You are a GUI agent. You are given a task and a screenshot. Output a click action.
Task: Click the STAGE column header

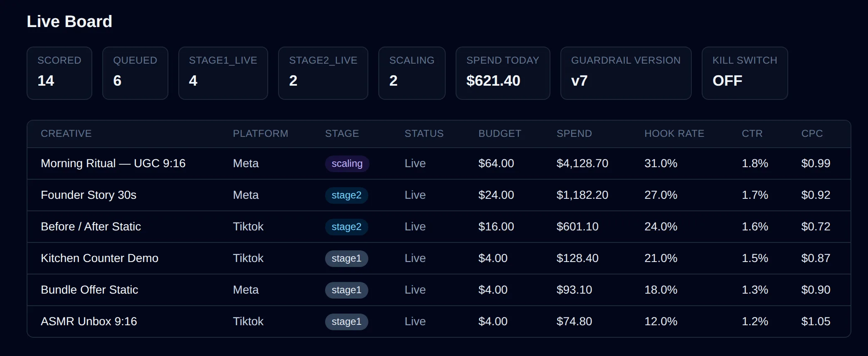(x=342, y=133)
